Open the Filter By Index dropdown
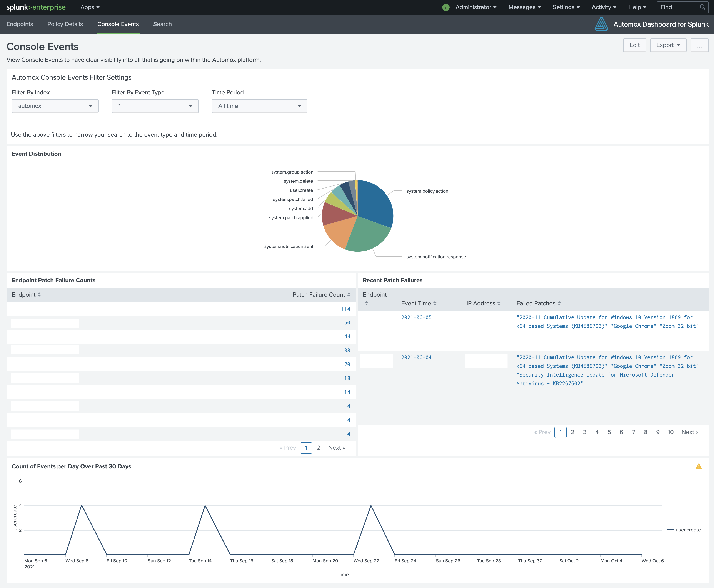 coord(55,106)
